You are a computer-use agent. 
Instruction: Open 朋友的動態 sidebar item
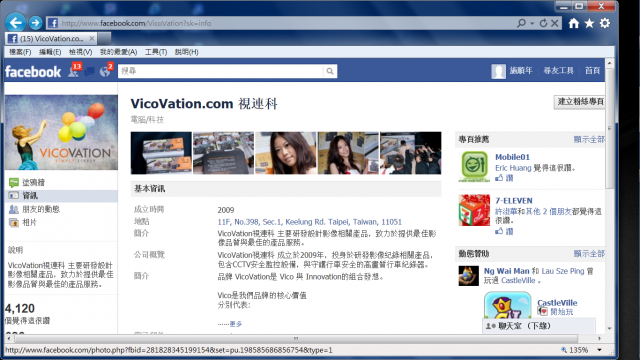(41, 209)
